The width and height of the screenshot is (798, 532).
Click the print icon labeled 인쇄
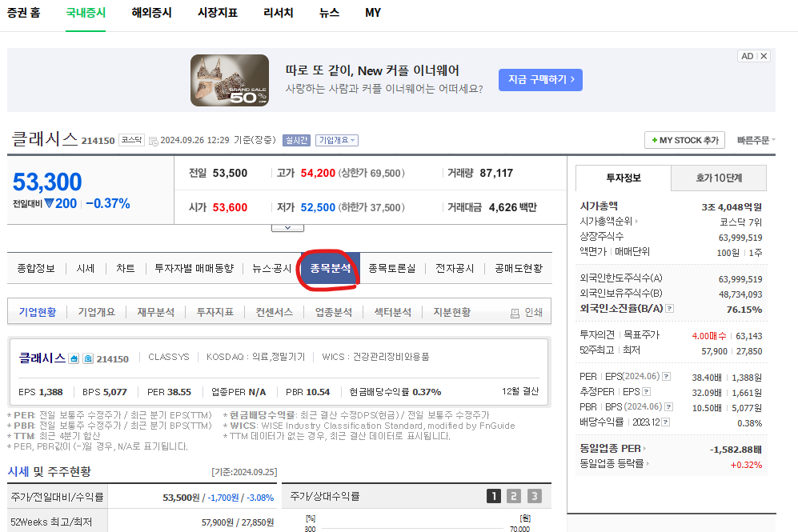pyautogui.click(x=527, y=313)
